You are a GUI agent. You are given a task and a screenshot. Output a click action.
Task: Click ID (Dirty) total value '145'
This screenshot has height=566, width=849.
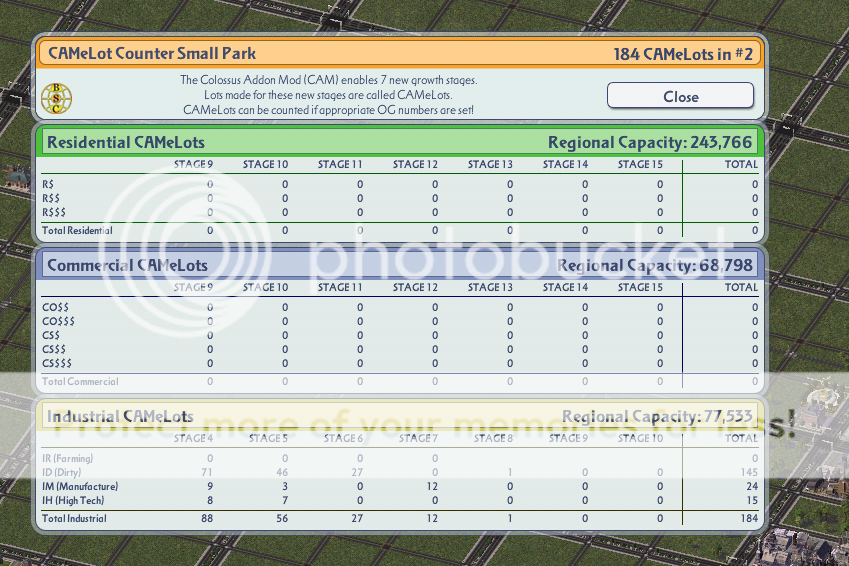point(749,472)
